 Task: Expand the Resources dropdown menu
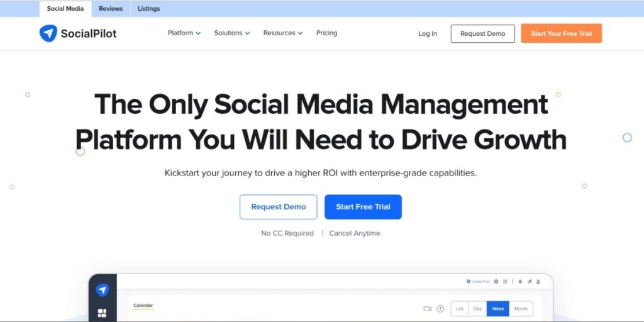point(282,33)
